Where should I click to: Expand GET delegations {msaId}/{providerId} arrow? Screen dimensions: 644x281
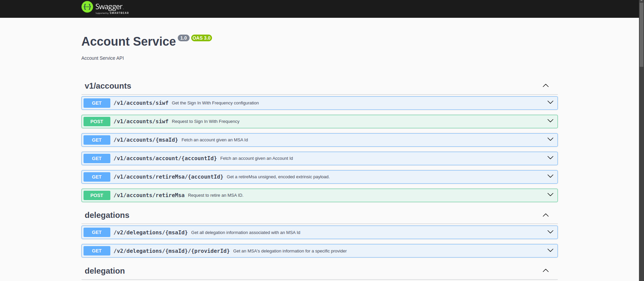coord(550,250)
